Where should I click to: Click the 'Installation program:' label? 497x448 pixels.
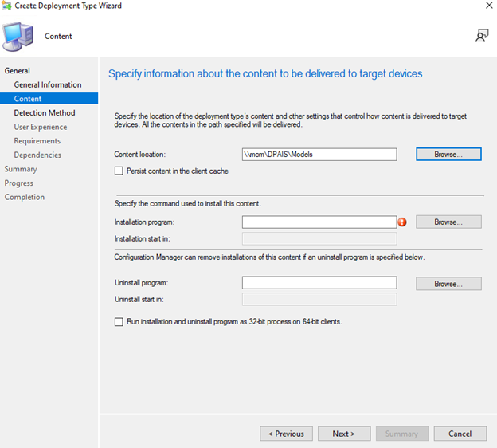(x=144, y=222)
